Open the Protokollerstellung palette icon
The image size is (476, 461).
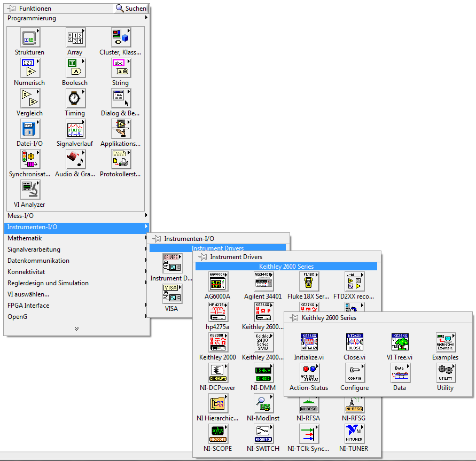coord(121,159)
